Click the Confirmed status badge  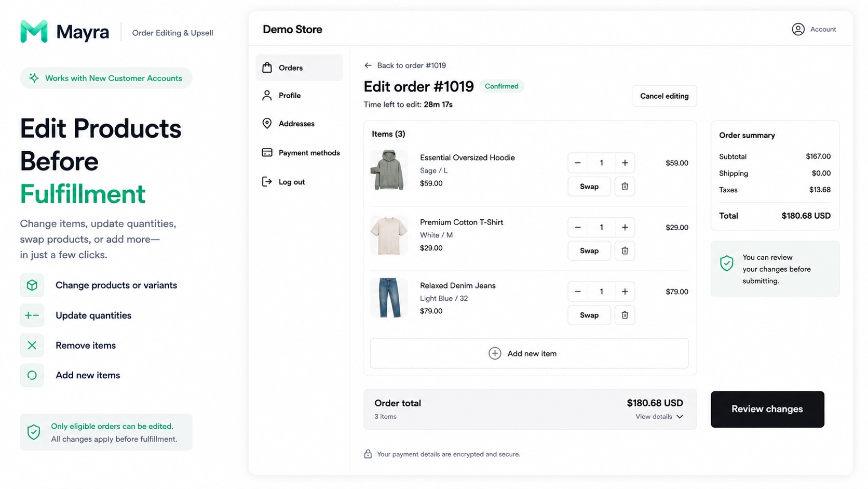coord(501,86)
